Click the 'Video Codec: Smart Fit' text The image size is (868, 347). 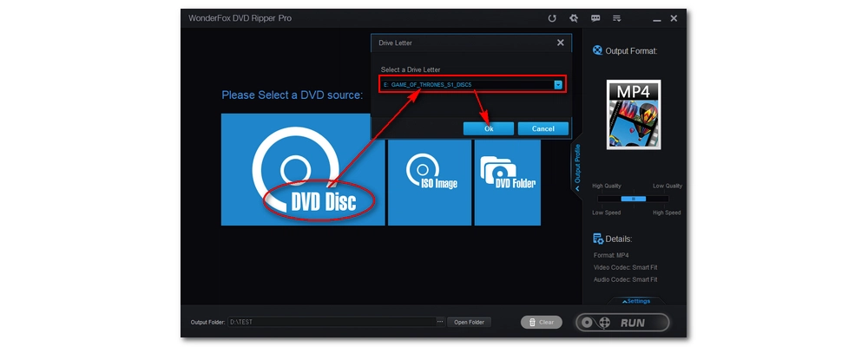tap(626, 267)
